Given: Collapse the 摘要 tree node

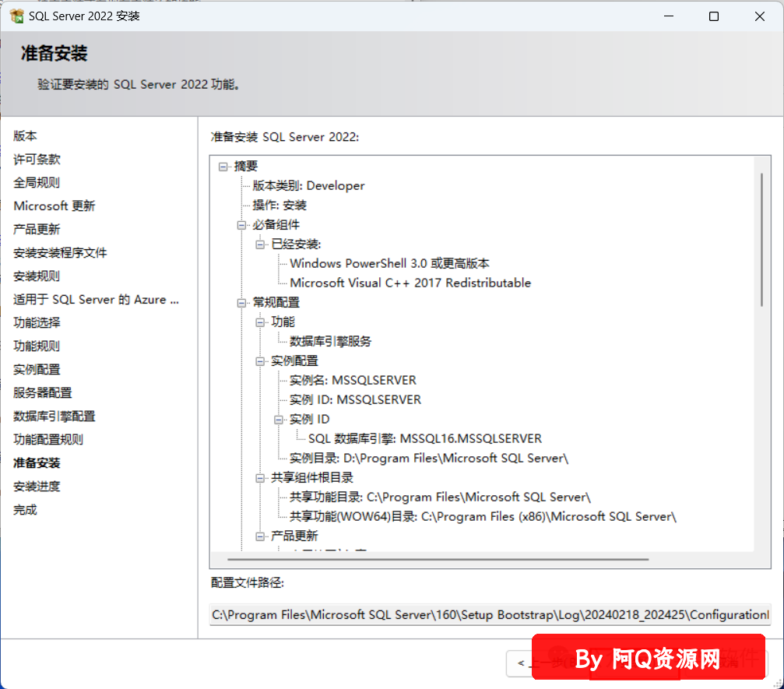Looking at the screenshot, I should click(223, 167).
